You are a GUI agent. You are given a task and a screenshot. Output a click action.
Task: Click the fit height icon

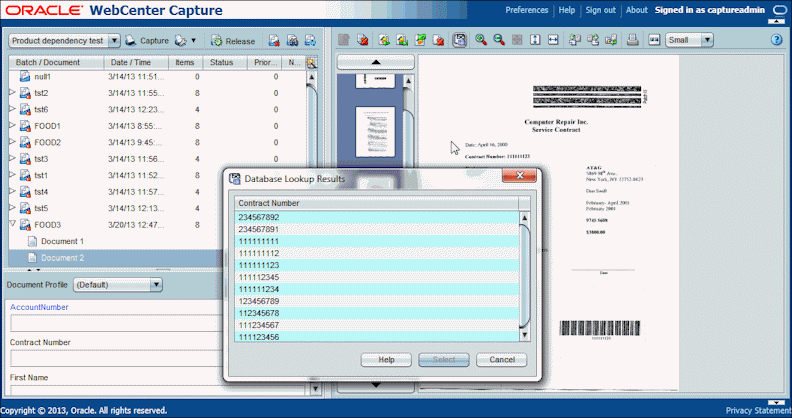click(x=535, y=40)
